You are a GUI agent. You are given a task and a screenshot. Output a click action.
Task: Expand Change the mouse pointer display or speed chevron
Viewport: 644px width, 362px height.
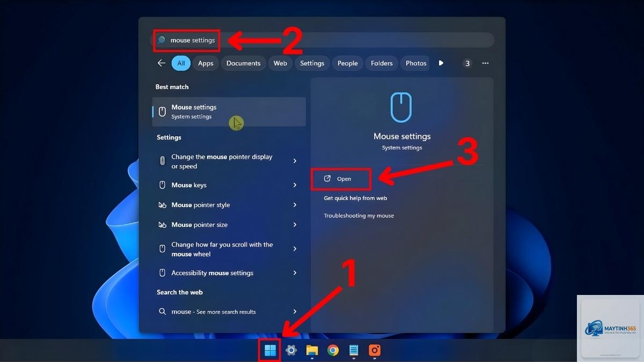[295, 161]
